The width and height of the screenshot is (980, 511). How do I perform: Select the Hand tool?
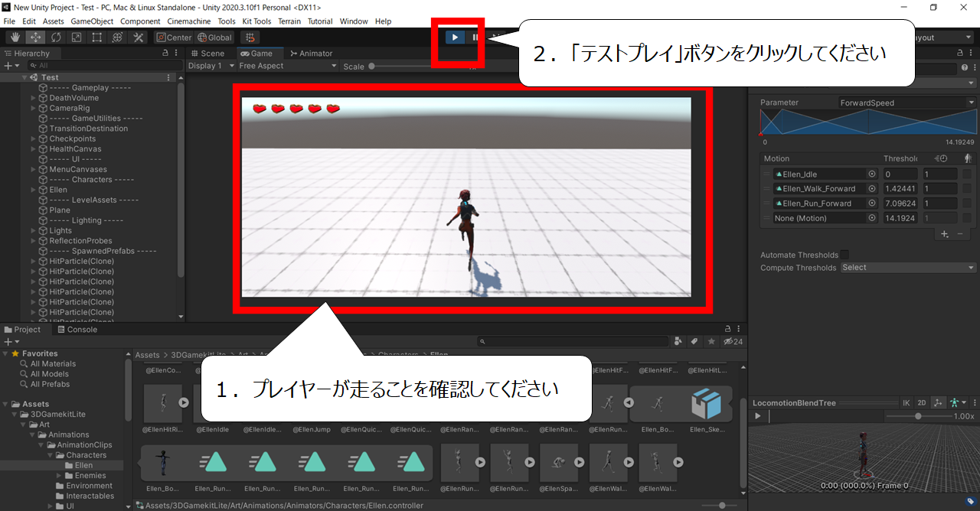[x=15, y=37]
